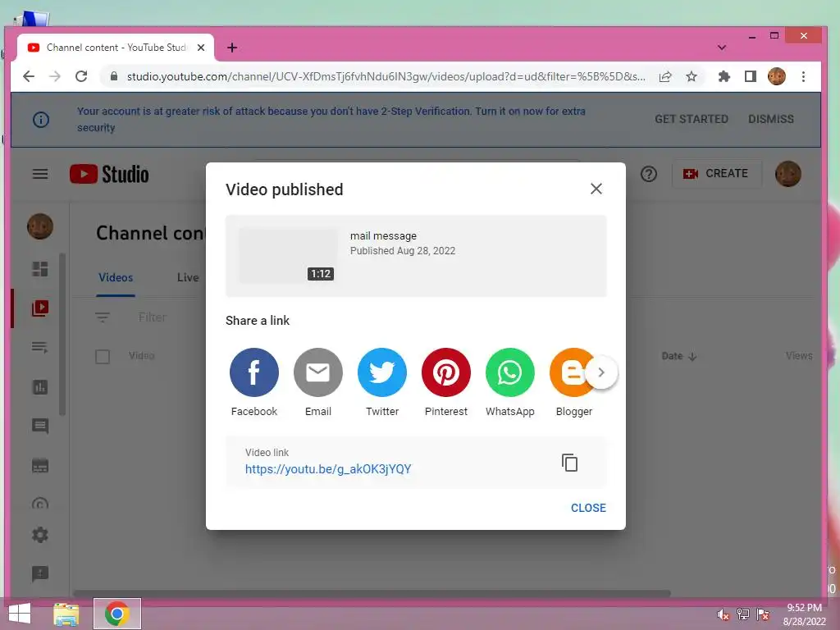Open the mail message video thumbnail
The width and height of the screenshot is (840, 630).
tap(288, 256)
